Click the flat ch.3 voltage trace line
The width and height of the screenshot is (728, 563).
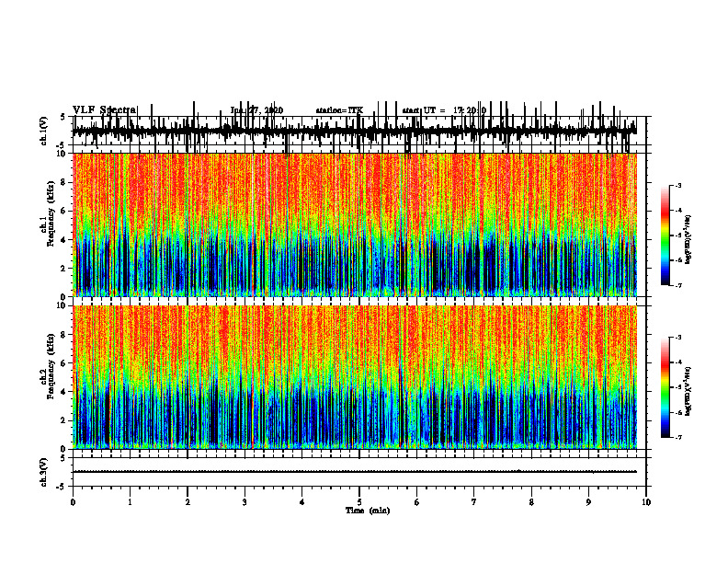(x=354, y=472)
